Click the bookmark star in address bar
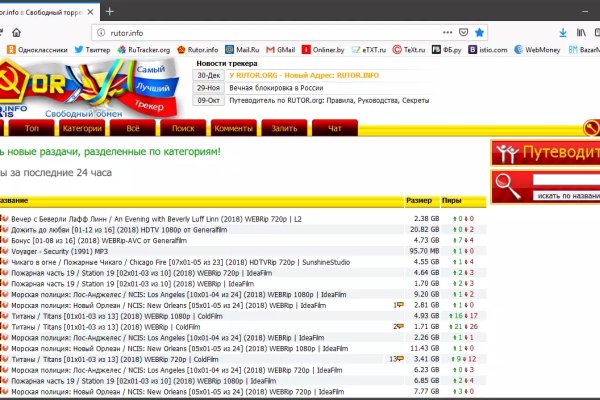 click(479, 31)
